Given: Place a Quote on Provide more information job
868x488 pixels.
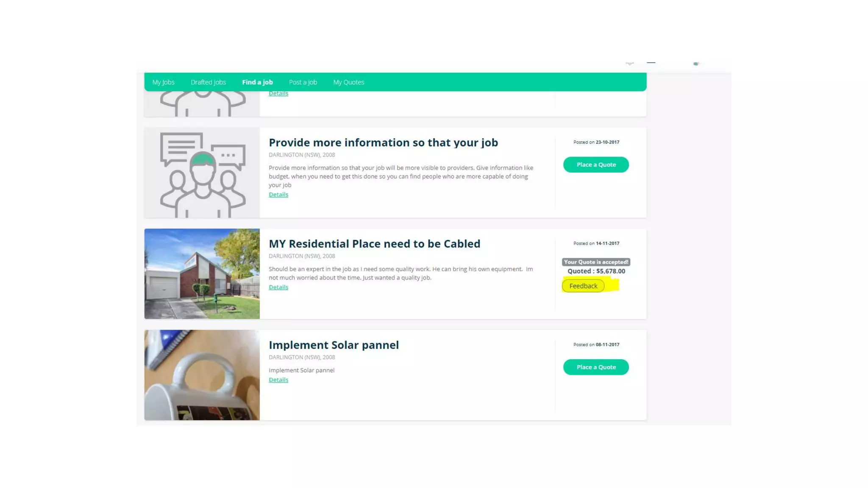Looking at the screenshot, I should pyautogui.click(x=596, y=164).
